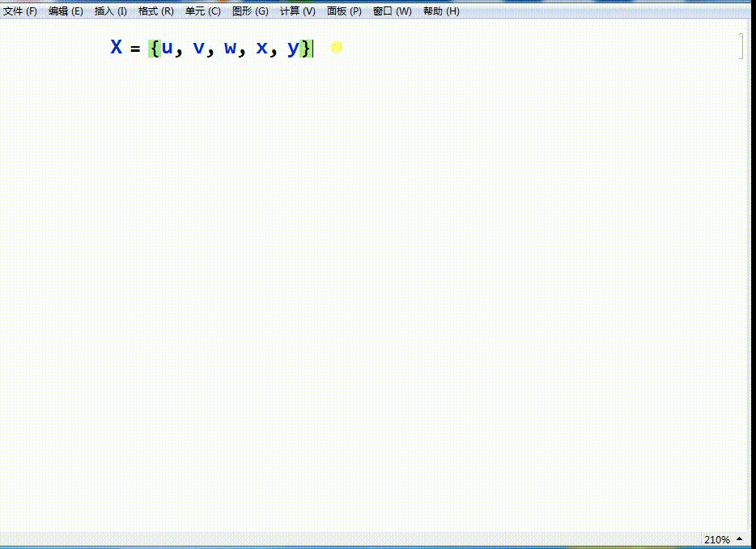Image resolution: width=756 pixels, height=549 pixels.
Task: Open the 210% magnification dropdown
Action: pyautogui.click(x=723, y=539)
